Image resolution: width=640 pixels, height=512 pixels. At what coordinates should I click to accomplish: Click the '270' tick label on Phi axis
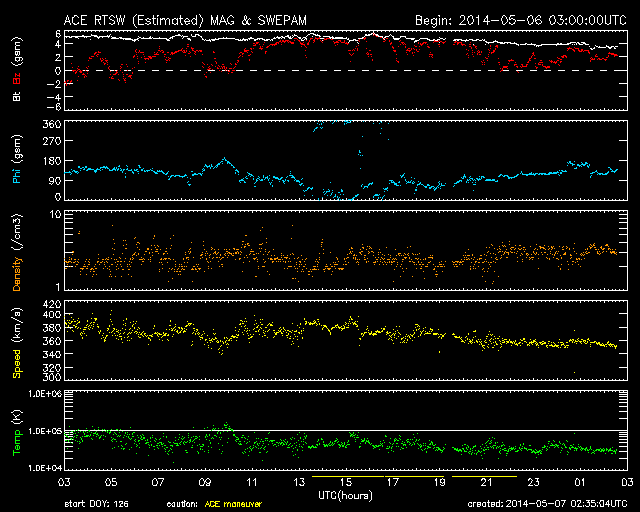click(x=51, y=141)
